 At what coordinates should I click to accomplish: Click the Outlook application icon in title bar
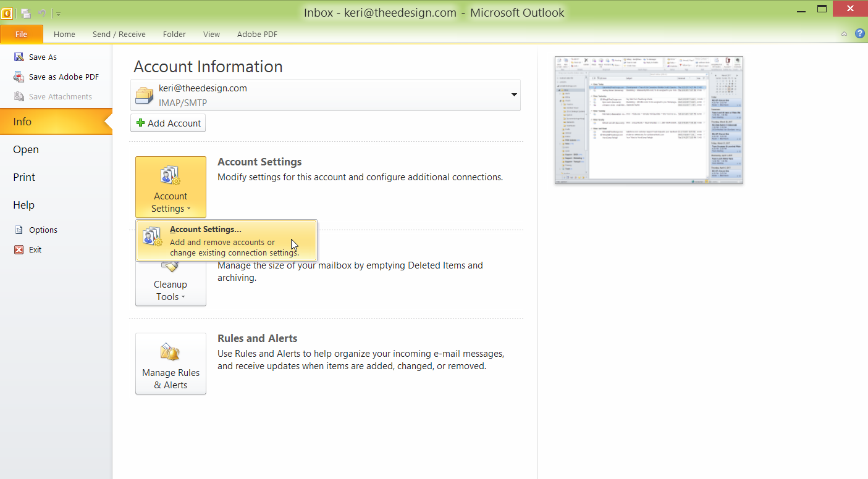tap(7, 13)
